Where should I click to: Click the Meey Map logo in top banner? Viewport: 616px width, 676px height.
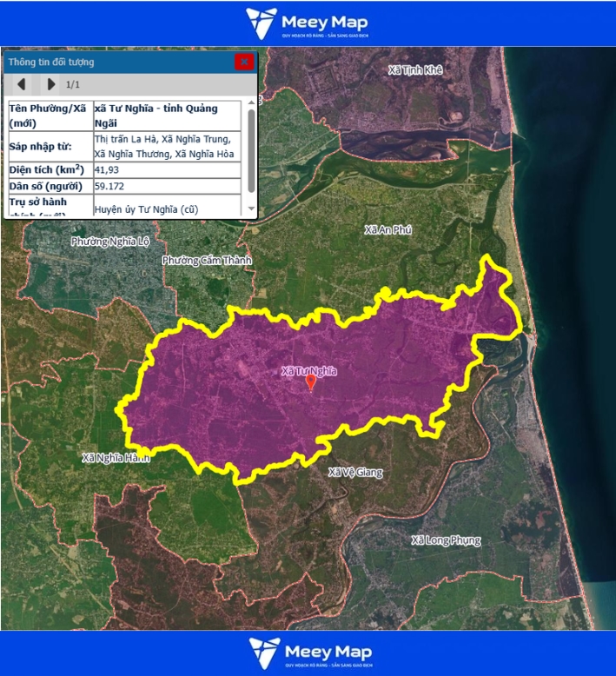coord(308,23)
